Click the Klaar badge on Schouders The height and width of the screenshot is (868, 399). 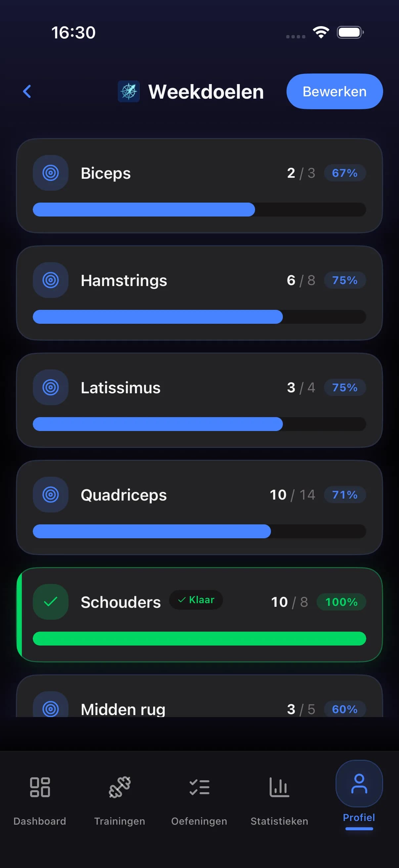196,600
